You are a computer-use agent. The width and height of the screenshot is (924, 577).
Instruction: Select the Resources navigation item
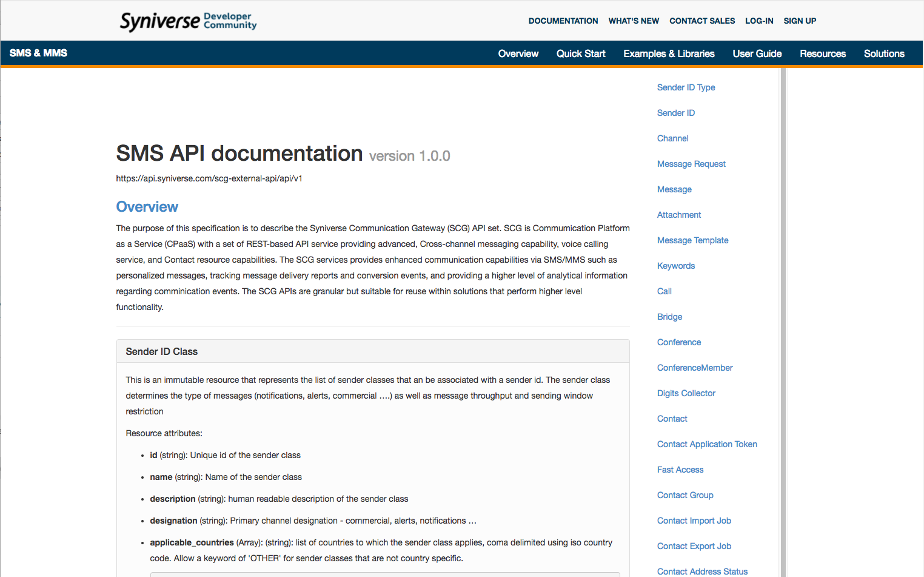[x=822, y=53]
